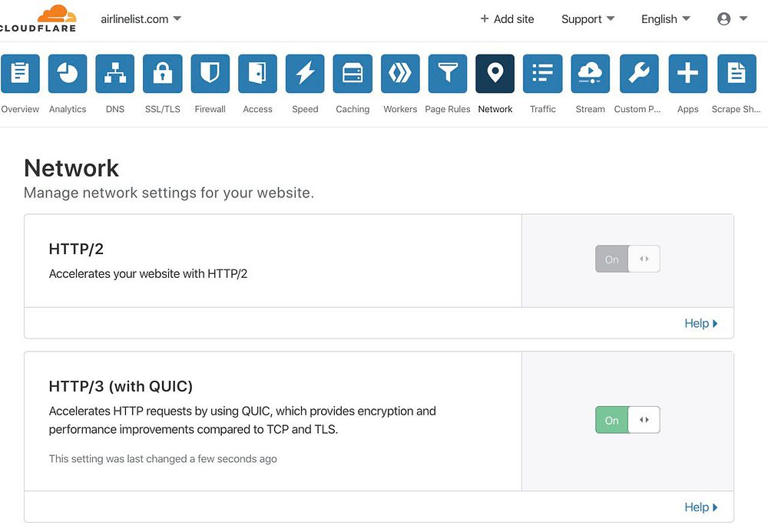Screen dimensions: 768x532
Task: Open Help link for HTTP/2
Action: (x=701, y=323)
